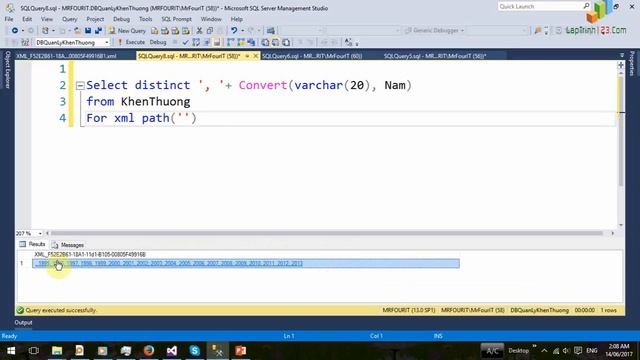Open the Query menu
Screen dimensions: 640x360
(x=69, y=19)
